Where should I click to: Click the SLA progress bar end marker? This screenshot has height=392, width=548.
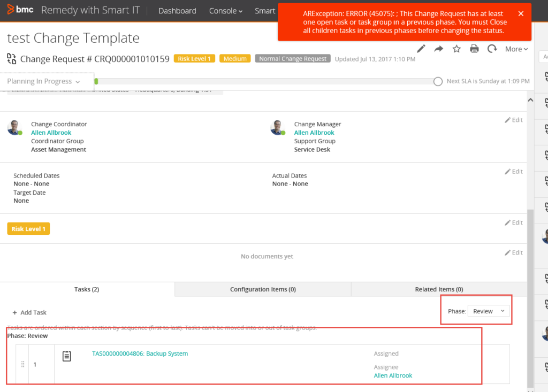coord(438,81)
